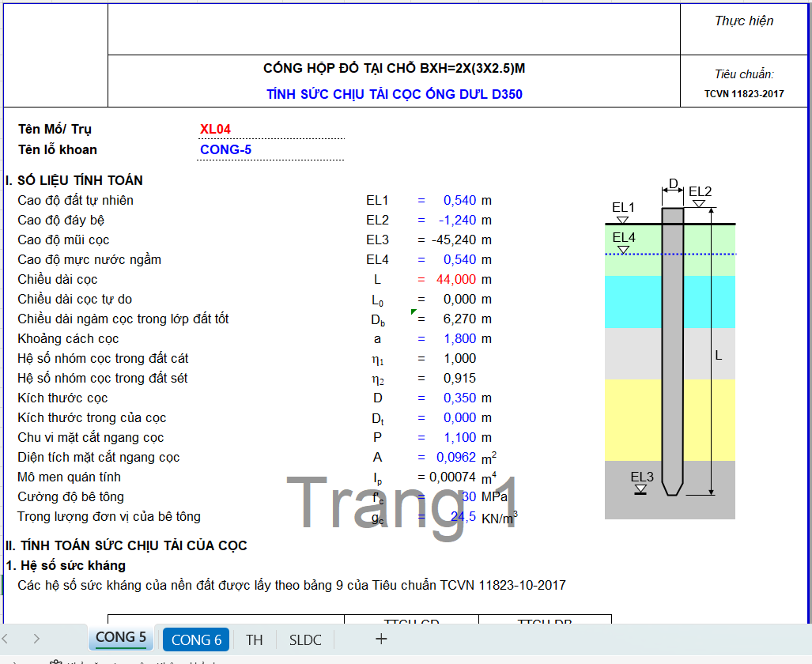Viewport: 812px width, 664px height.
Task: Click the Db embedment value 6,270
Action: click(460, 319)
